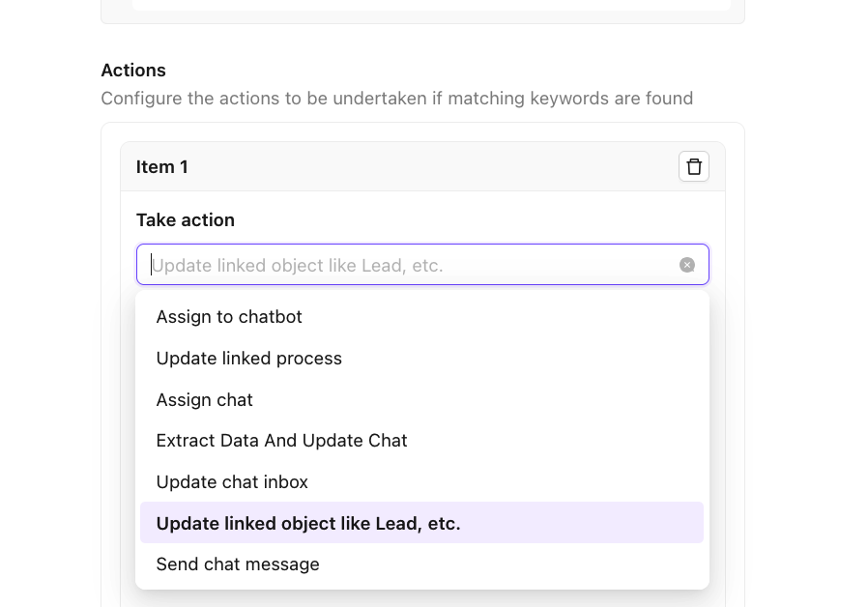Delete Item 1 with the trash icon
Screen dimensions: 868x607
click(693, 166)
